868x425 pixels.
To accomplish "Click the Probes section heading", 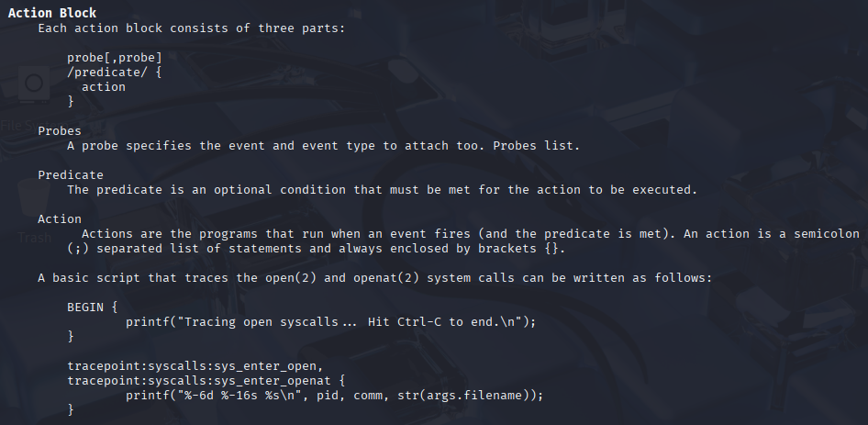I will pos(60,130).
